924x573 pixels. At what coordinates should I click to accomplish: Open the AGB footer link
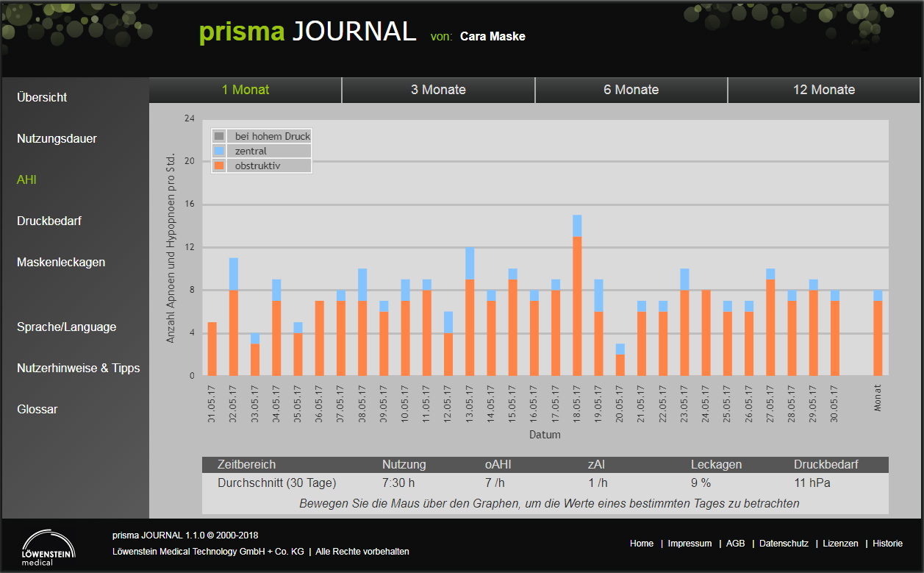[x=735, y=544]
